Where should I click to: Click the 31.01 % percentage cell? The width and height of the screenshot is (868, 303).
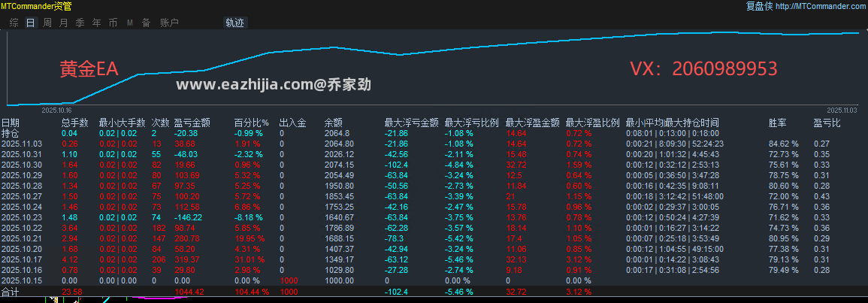click(249, 259)
